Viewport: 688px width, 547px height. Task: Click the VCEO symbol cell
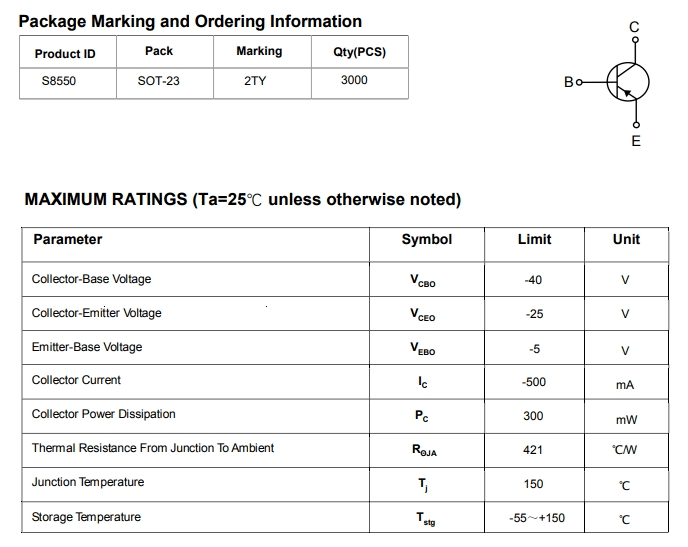tap(423, 314)
